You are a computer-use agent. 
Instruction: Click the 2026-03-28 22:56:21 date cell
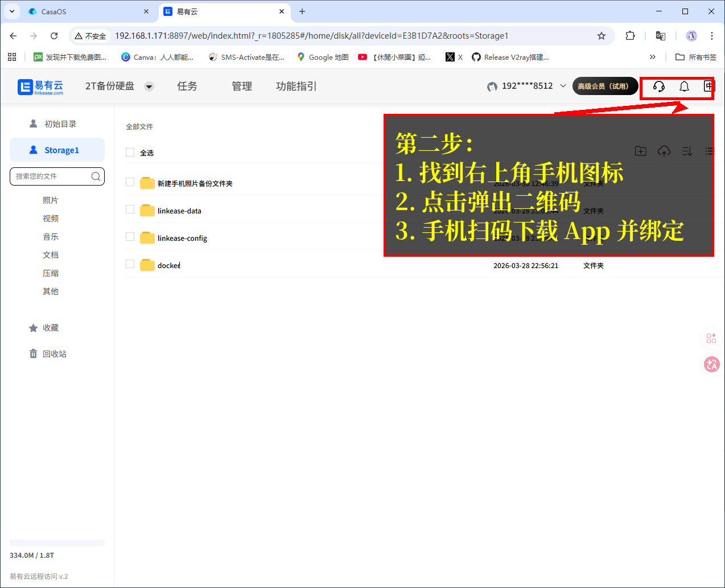[x=526, y=266]
